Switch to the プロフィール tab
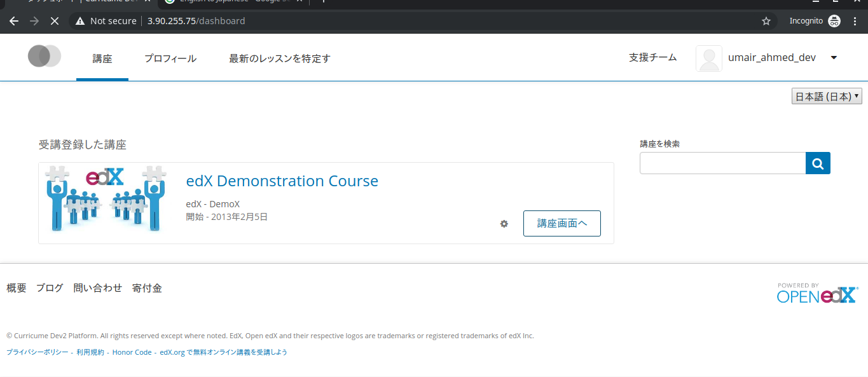Viewport: 868px width, 377px height. 170,58
